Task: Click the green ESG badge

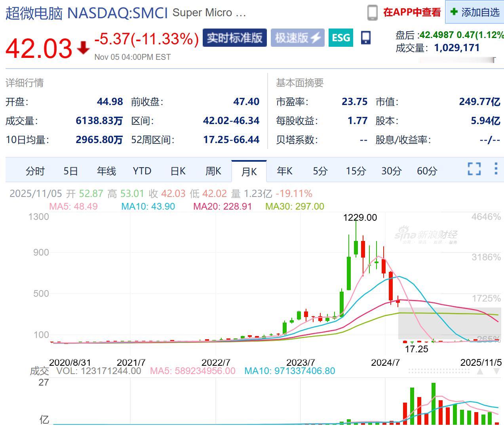Action: pyautogui.click(x=340, y=38)
